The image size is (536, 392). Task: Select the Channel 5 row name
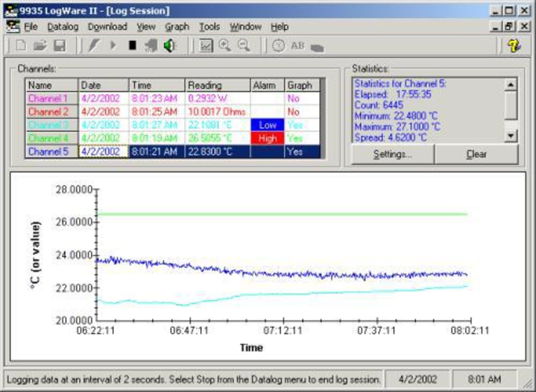click(51, 152)
